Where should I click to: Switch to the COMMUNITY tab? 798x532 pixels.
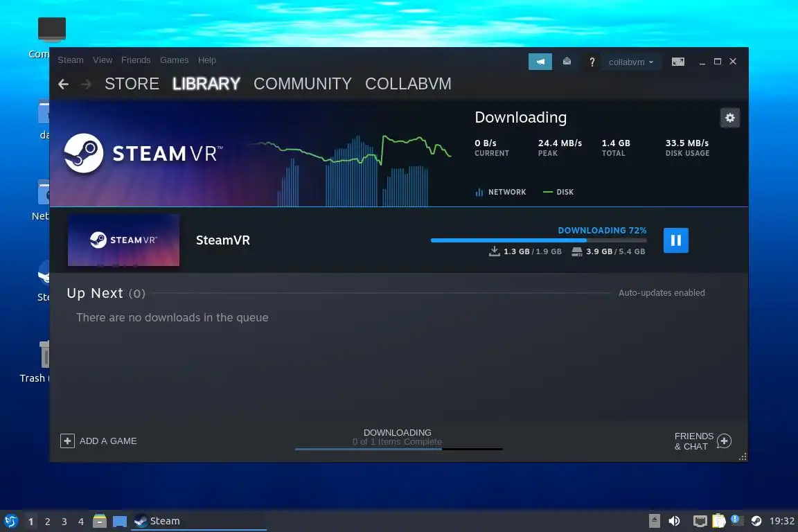point(302,84)
